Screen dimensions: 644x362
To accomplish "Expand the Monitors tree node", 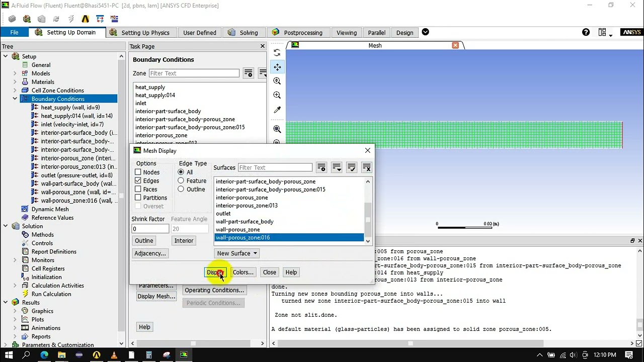I will point(15,260).
